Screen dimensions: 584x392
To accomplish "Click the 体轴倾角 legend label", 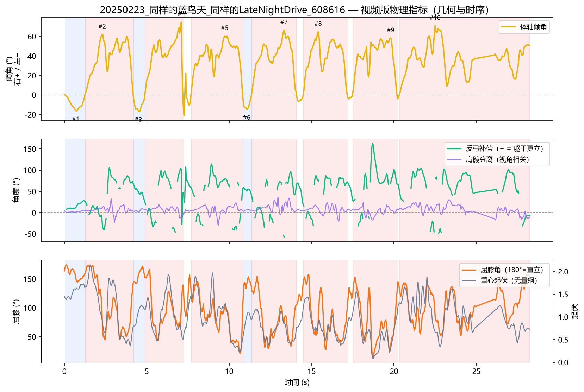I will click(x=533, y=27).
